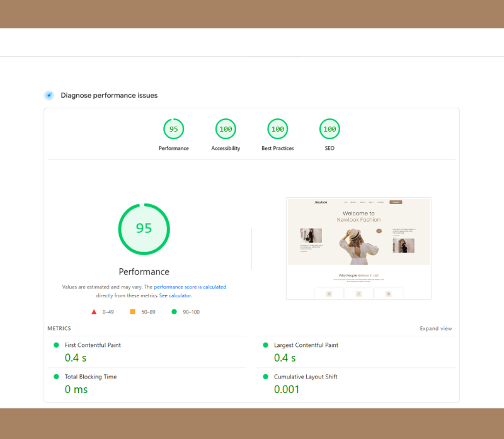Select the Best Practices score gauge
Viewport: 504px width, 439px height.
277,129
